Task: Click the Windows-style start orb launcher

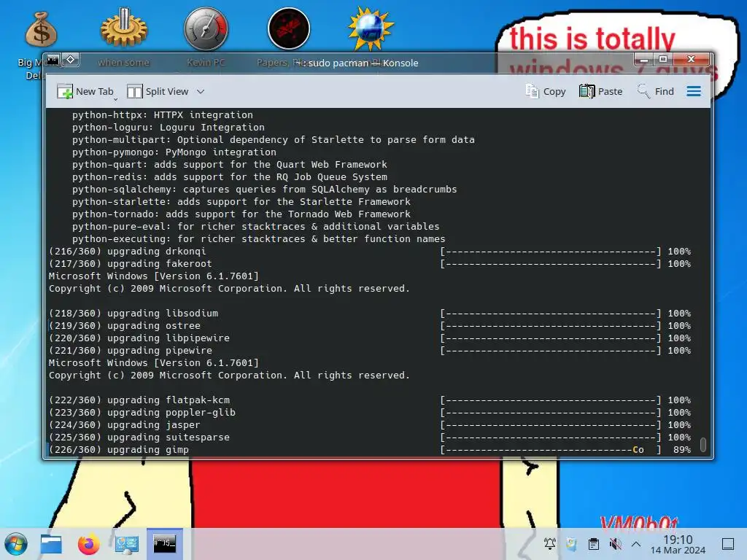Action: pyautogui.click(x=16, y=544)
